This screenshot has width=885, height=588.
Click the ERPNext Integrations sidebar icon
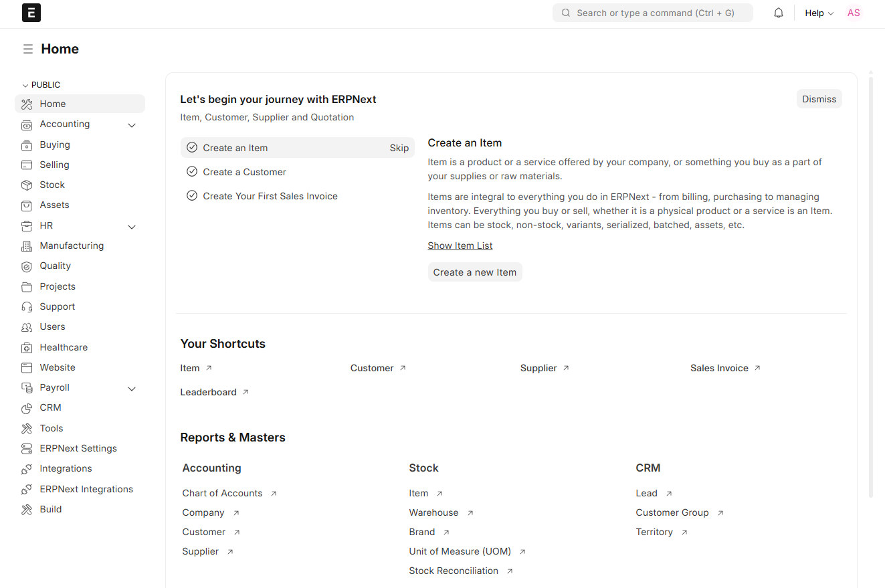click(27, 490)
